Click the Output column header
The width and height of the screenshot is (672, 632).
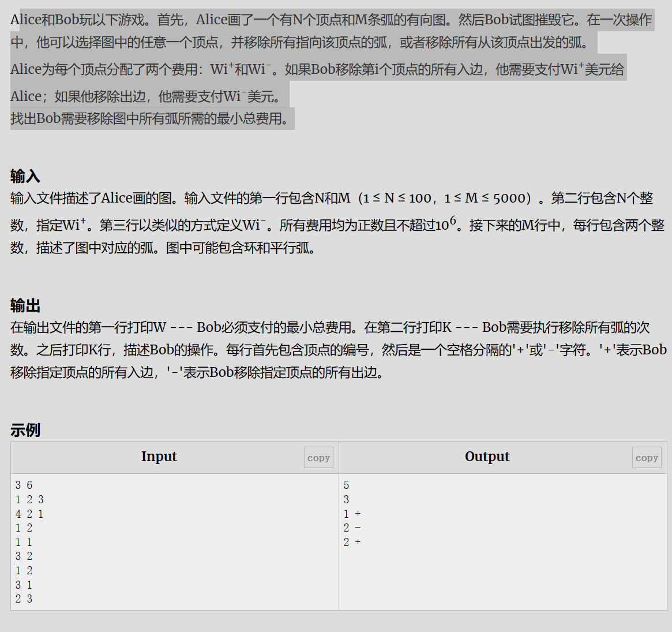[x=487, y=456]
